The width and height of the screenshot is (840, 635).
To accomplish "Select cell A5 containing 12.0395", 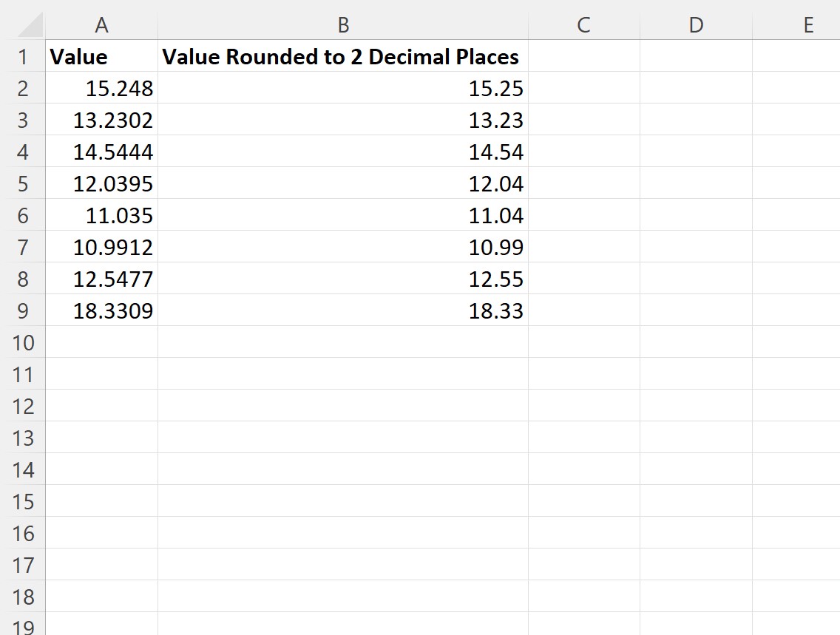I will pos(101,183).
